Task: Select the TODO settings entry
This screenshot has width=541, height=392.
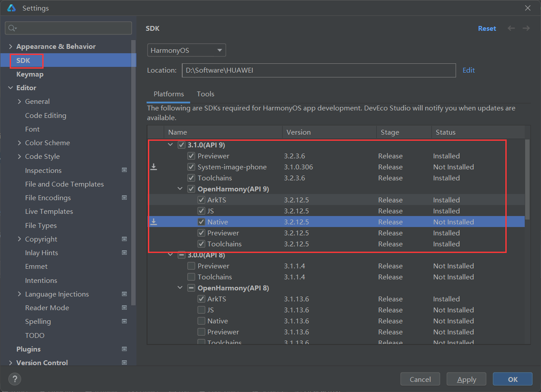Action: click(35, 335)
